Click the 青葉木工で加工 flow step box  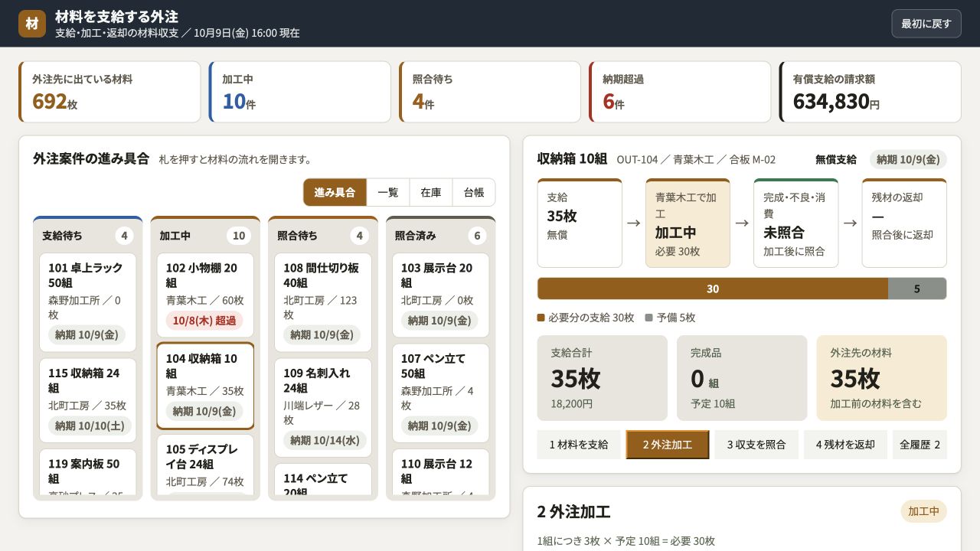point(688,223)
